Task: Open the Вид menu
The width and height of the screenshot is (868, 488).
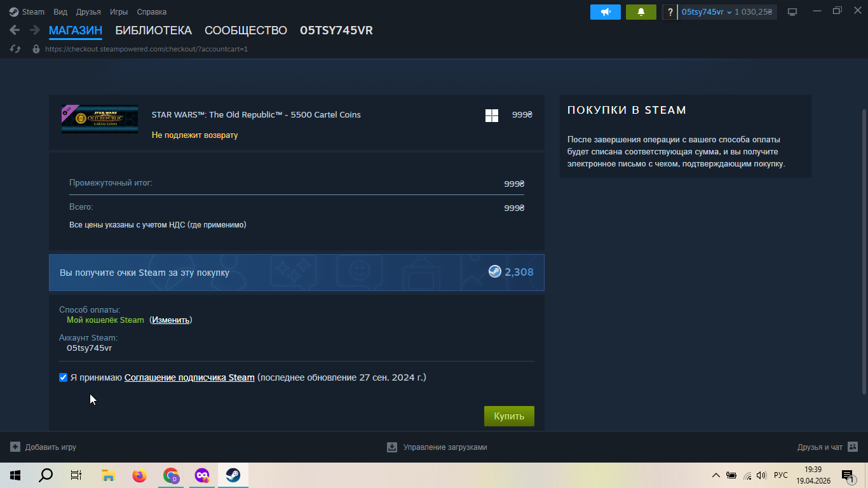Action: tap(60, 11)
